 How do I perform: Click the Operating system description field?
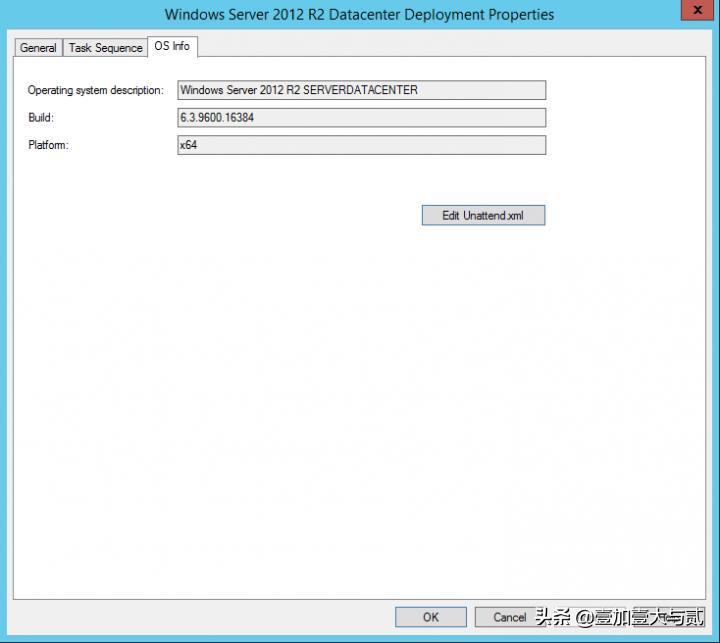[x=361, y=90]
